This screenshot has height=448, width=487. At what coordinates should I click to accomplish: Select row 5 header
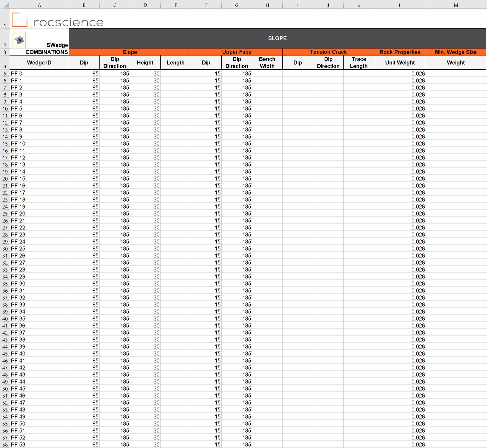(x=5, y=73)
